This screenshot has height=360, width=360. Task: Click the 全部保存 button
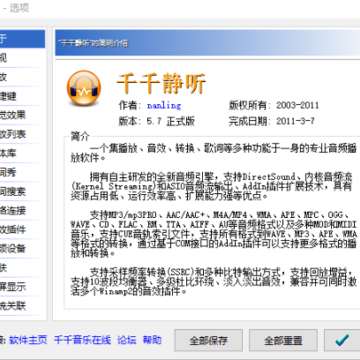tap(208, 340)
